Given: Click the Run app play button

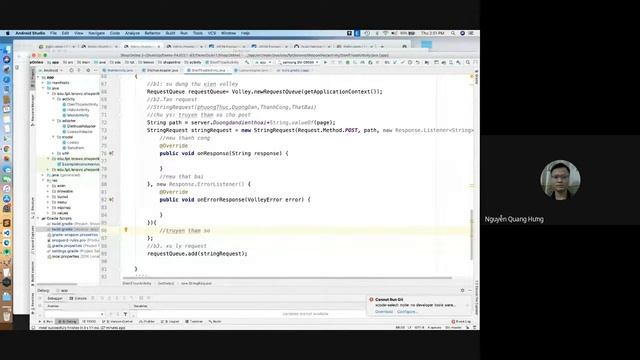Looking at the screenshot, I should (325, 62).
